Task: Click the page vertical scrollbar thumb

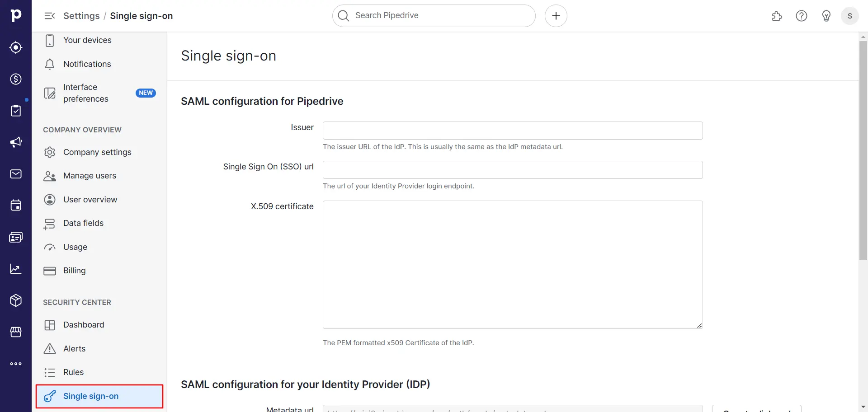Action: coord(863,150)
